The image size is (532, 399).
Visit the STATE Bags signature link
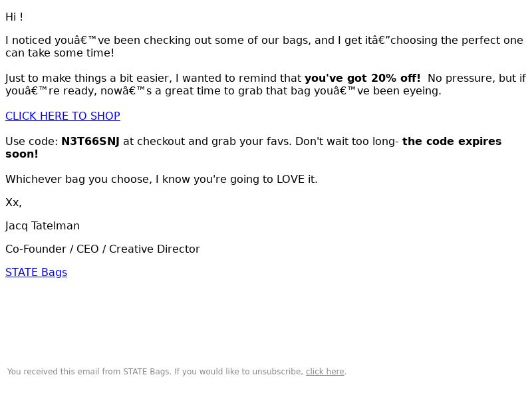[x=37, y=273]
